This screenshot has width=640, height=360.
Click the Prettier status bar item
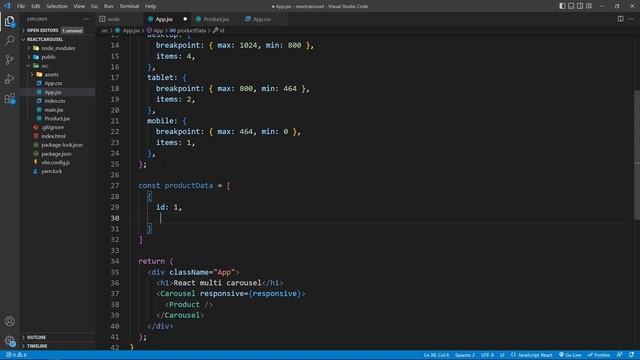click(x=599, y=355)
